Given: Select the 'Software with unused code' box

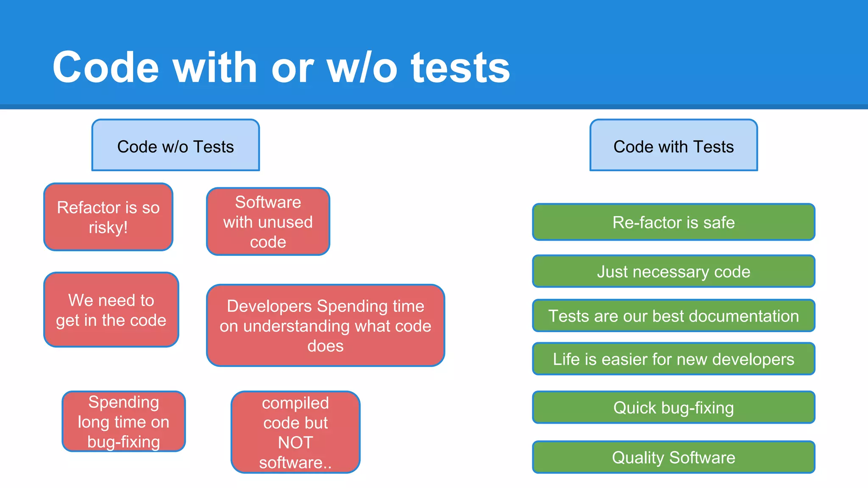Looking at the screenshot, I should (x=268, y=222).
